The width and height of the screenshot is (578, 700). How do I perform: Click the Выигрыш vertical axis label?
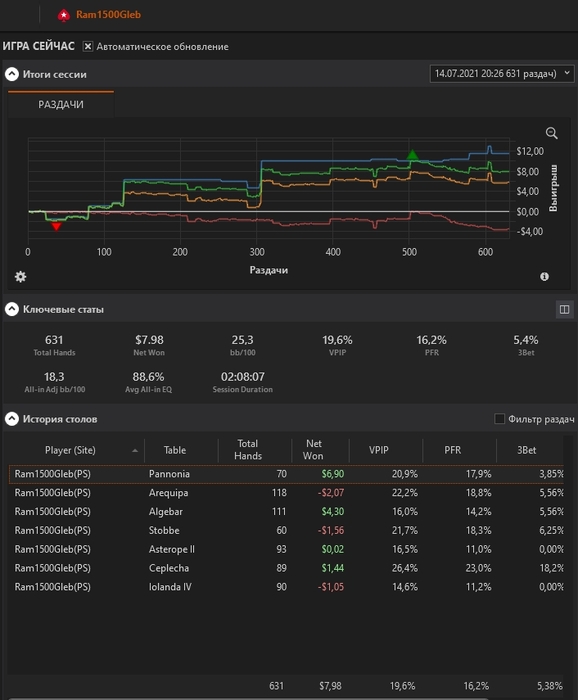click(x=553, y=188)
